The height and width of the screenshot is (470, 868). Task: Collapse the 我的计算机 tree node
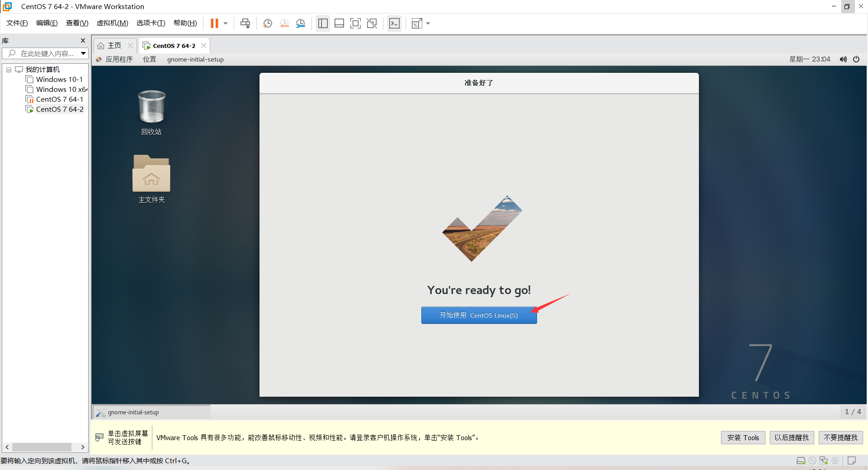pos(9,70)
